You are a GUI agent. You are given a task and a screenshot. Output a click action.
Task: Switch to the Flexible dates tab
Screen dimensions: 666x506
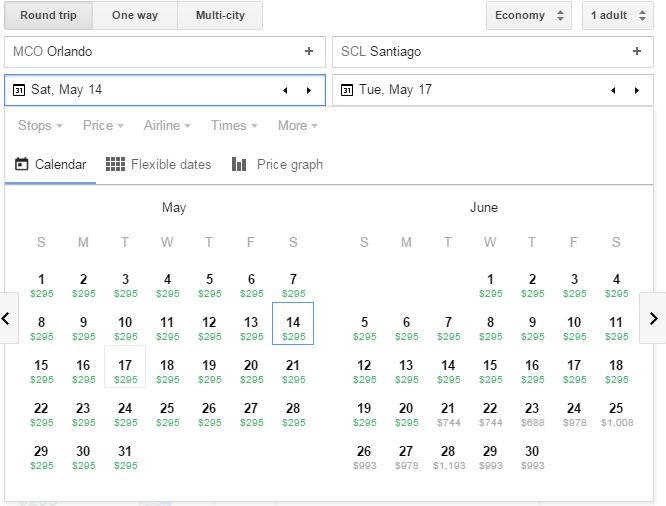159,165
